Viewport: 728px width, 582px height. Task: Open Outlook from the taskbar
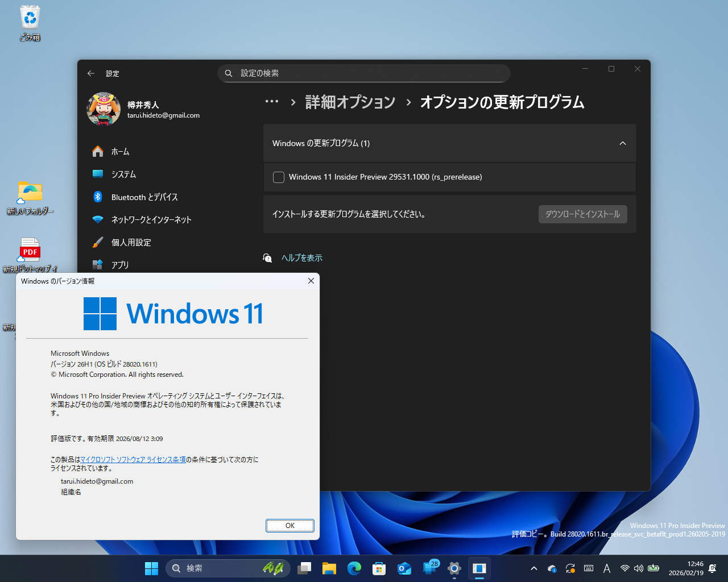(x=404, y=568)
